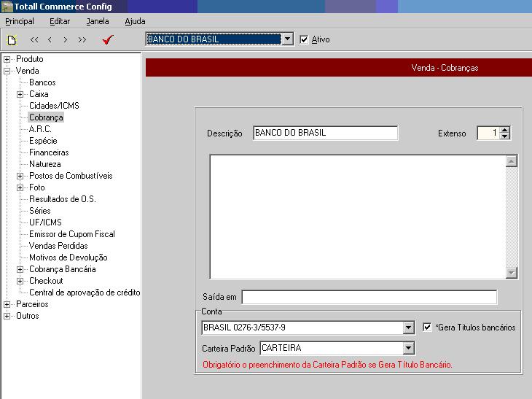The image size is (532, 399).
Task: Go to previous record arrow
Action: [x=50, y=40]
